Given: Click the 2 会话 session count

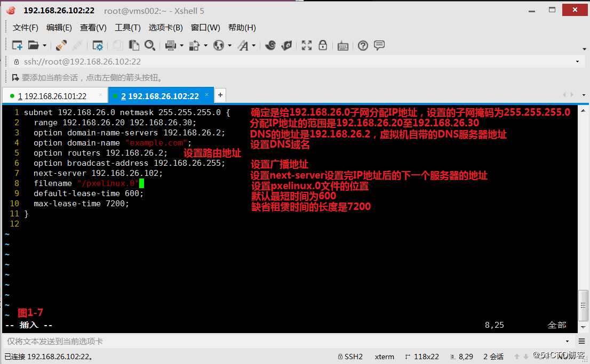Looking at the screenshot, I should tap(493, 357).
